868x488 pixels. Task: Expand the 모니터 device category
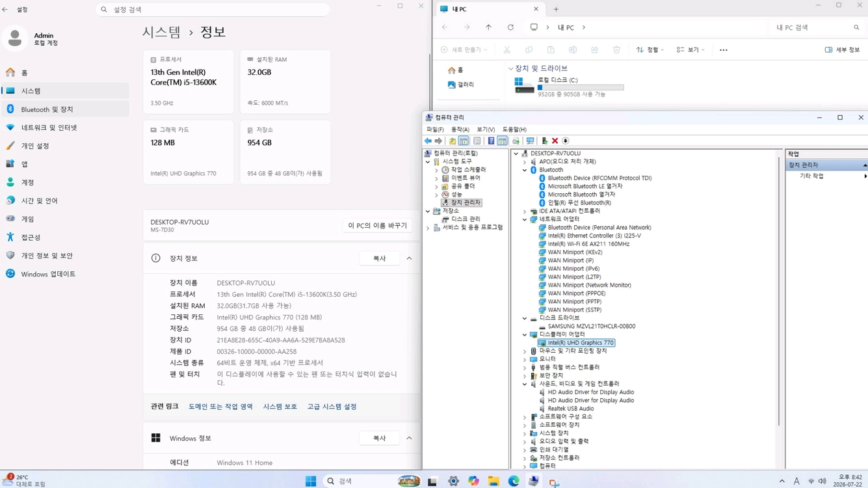[525, 359]
